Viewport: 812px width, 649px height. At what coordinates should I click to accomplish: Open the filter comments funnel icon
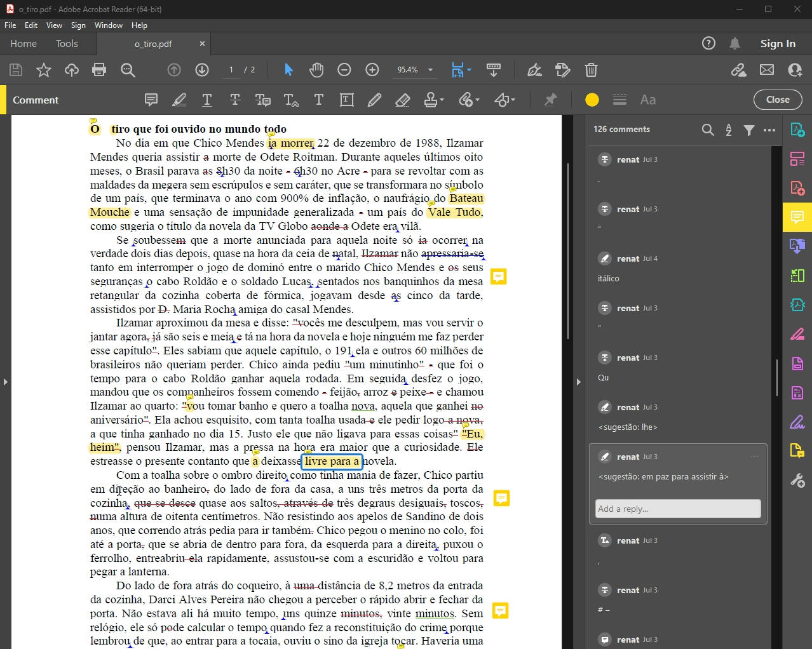click(x=749, y=130)
